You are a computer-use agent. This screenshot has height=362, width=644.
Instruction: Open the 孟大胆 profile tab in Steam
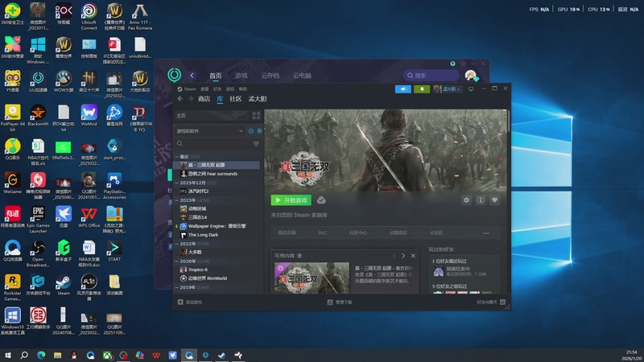258,99
